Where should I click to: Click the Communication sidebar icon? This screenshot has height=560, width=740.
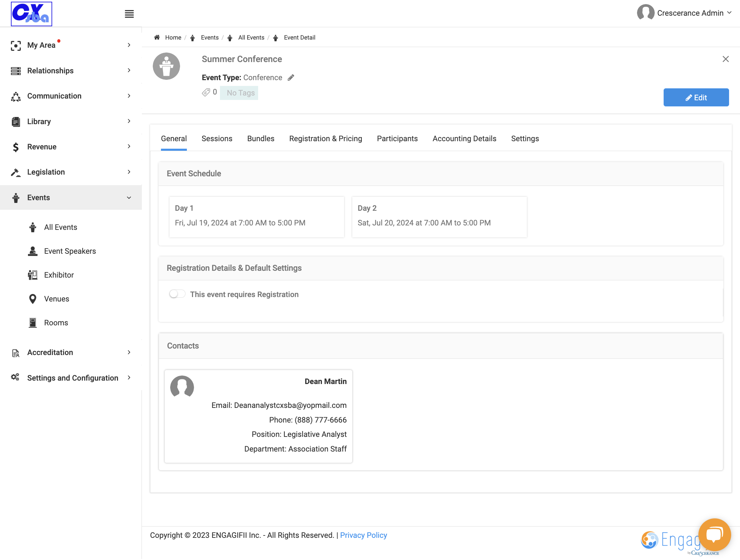tap(16, 96)
